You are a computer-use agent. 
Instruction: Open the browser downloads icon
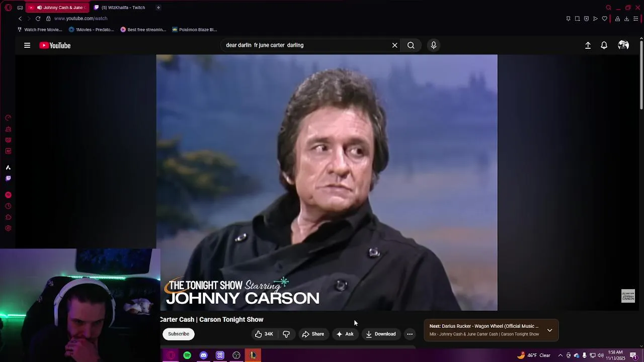(x=626, y=19)
